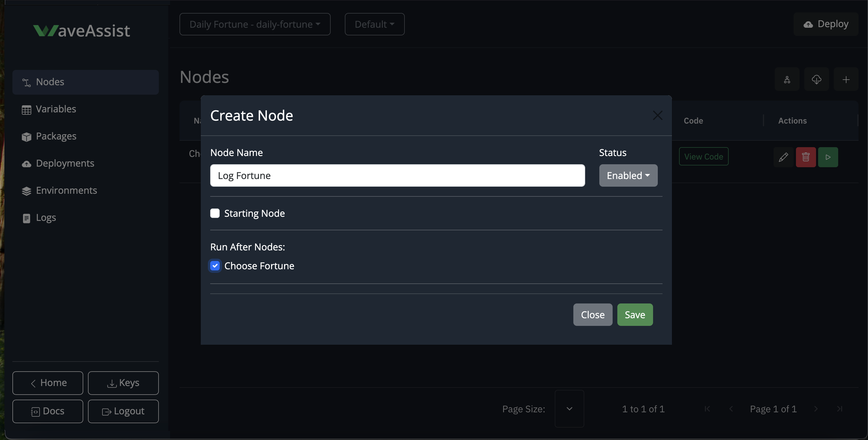This screenshot has width=868, height=440.
Task: Enable the Starting Node checkbox
Action: point(215,213)
